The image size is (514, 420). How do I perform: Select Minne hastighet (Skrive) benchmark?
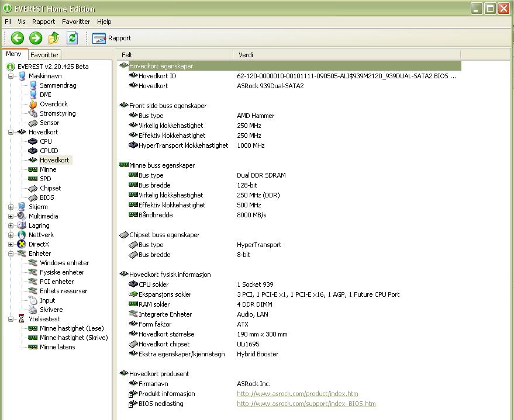[x=74, y=338]
